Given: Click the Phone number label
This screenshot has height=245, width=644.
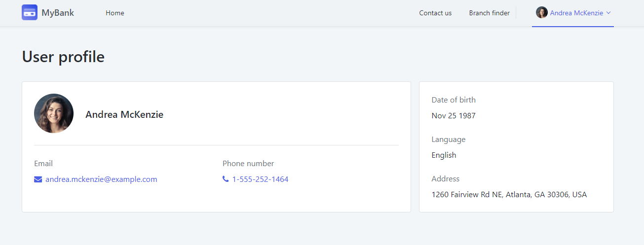Looking at the screenshot, I should coord(248,164).
